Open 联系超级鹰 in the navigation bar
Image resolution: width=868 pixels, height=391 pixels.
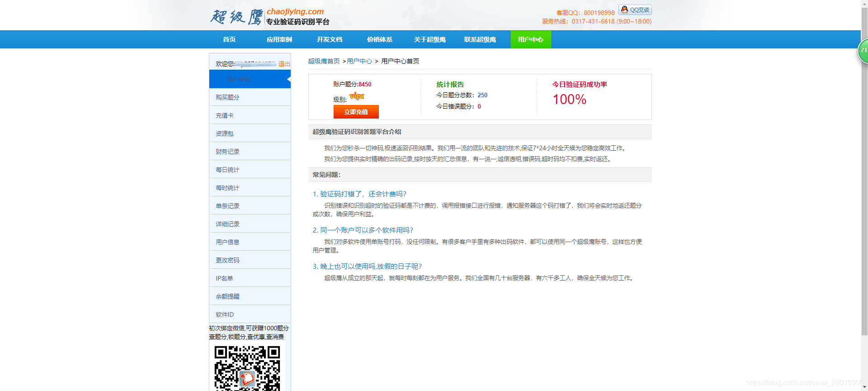click(x=480, y=39)
